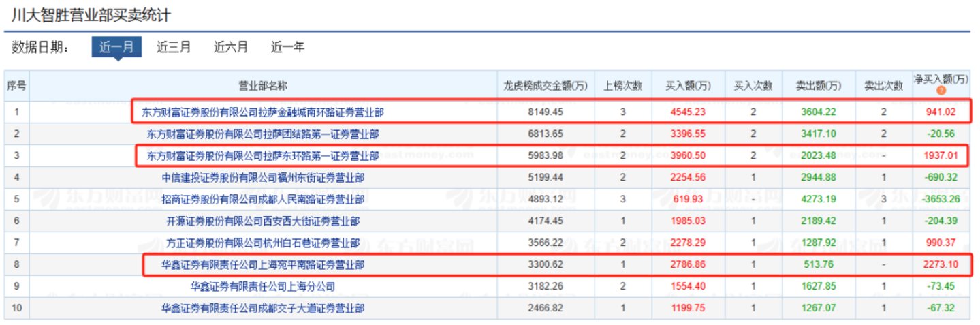Select the 近一月 date range tab
Image resolution: width=980 pixels, height=325 pixels.
click(x=116, y=47)
